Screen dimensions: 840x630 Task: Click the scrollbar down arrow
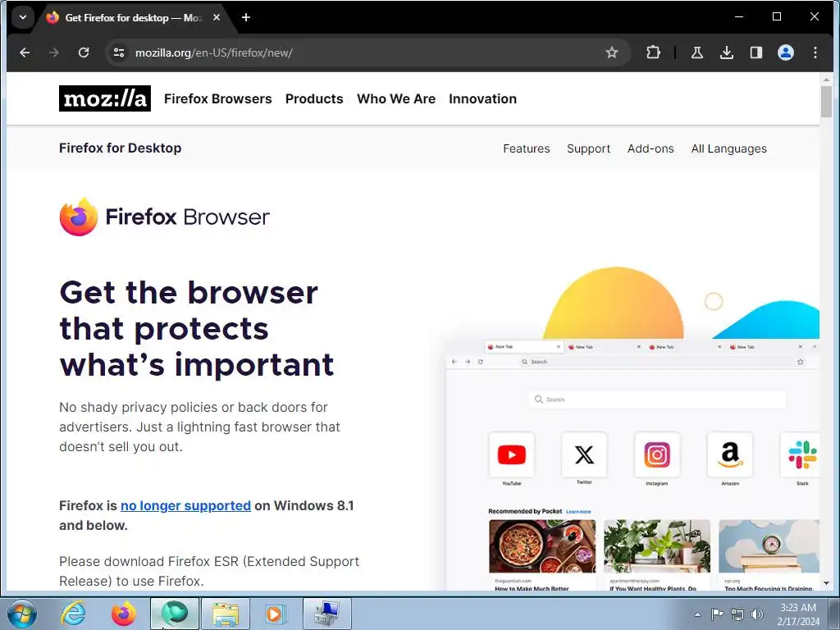pos(826,583)
